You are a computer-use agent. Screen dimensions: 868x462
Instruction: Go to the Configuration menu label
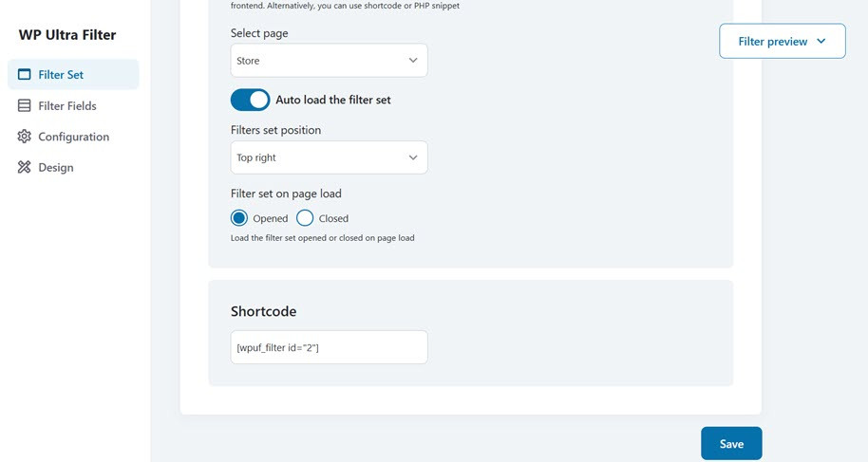click(x=74, y=137)
